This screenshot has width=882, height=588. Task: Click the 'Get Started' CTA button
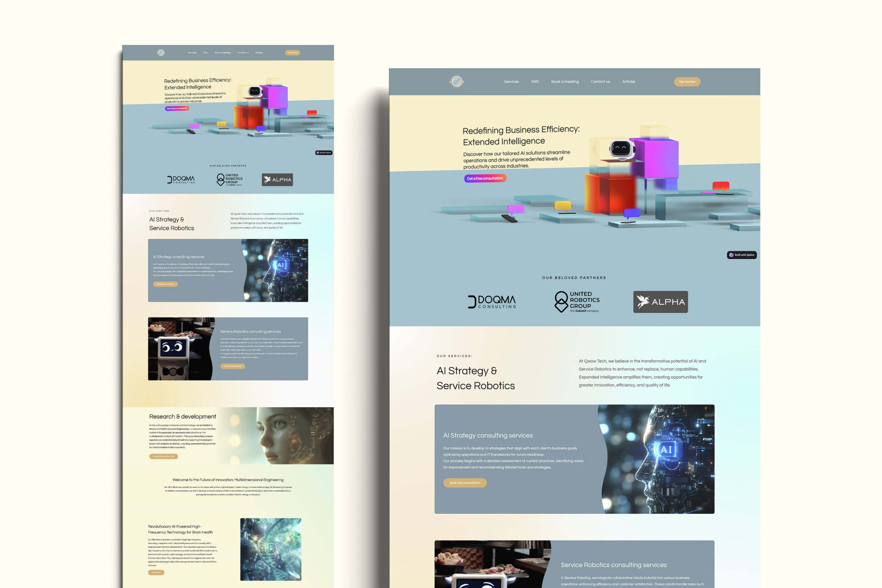pos(687,81)
